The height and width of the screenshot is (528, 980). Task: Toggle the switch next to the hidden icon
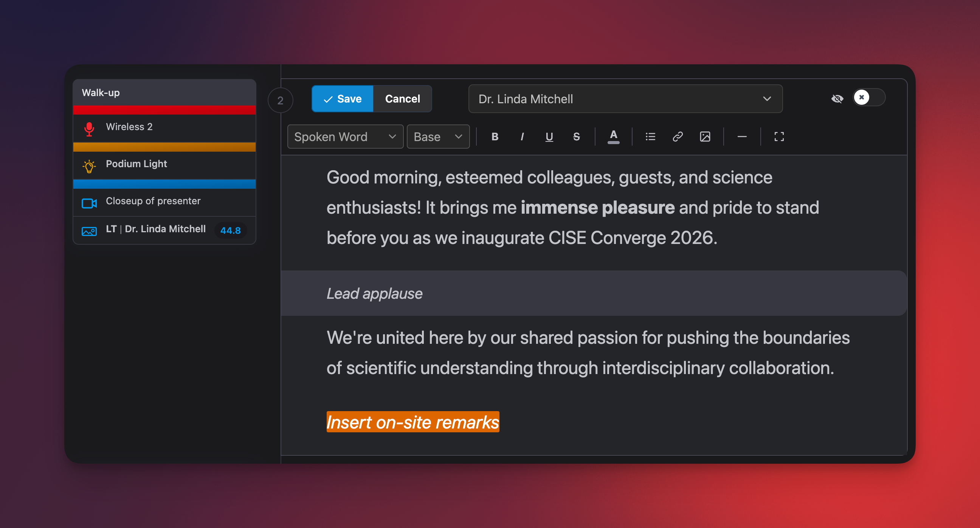tap(869, 98)
